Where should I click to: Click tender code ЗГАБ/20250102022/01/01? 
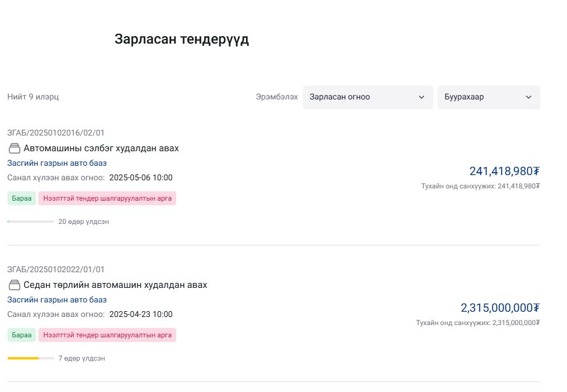click(56, 269)
